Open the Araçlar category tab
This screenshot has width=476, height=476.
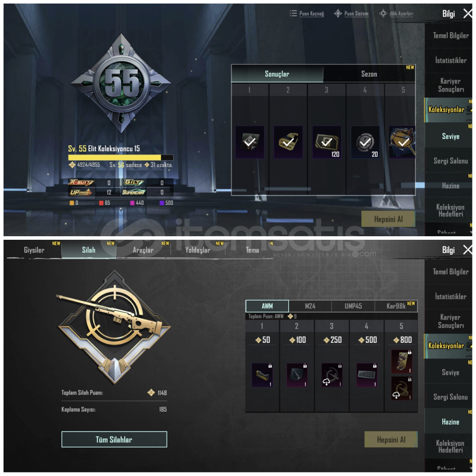coord(143,250)
